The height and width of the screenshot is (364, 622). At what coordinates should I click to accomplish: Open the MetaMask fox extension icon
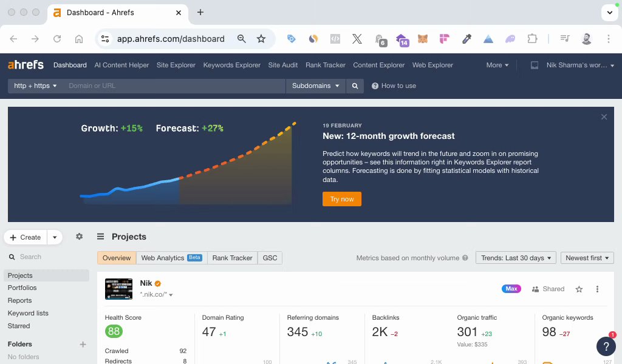[x=423, y=39]
